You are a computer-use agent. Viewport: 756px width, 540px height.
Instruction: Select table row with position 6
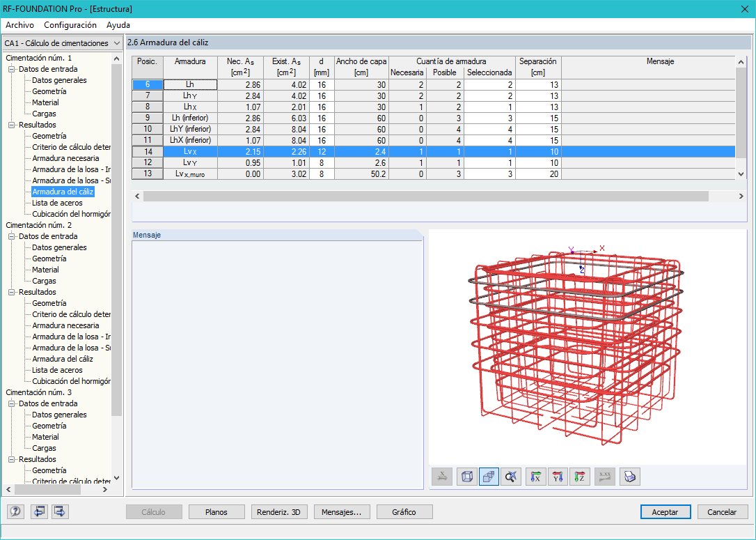coord(148,84)
